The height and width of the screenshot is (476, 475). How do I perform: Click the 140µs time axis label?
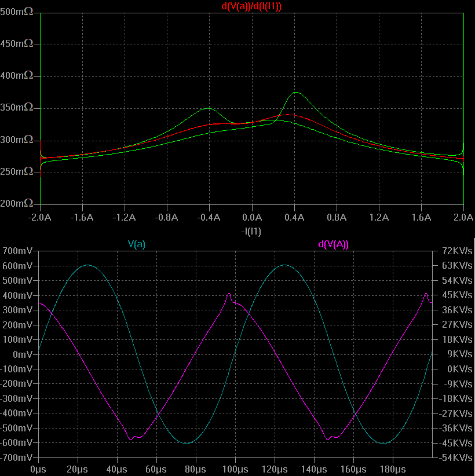point(314,470)
